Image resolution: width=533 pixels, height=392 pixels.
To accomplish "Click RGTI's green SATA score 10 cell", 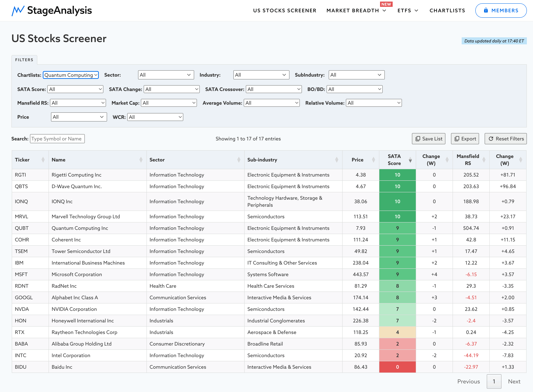I will tap(397, 175).
